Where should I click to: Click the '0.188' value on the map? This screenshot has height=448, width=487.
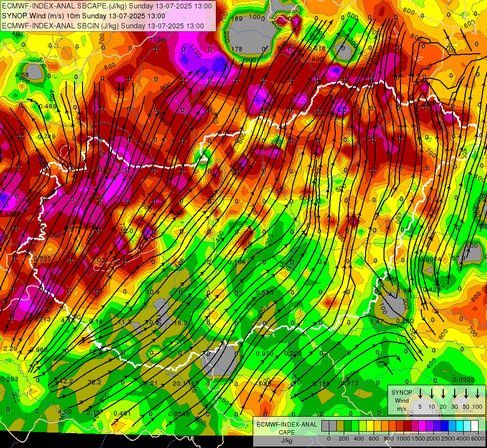(x=321, y=383)
